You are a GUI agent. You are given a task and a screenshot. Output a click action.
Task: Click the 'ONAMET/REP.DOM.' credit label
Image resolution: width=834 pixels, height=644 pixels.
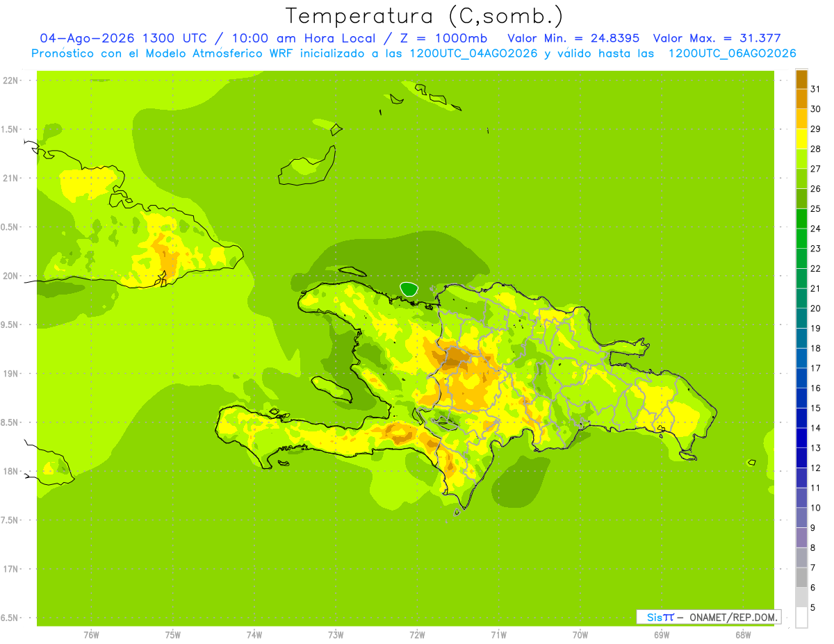coord(733,617)
